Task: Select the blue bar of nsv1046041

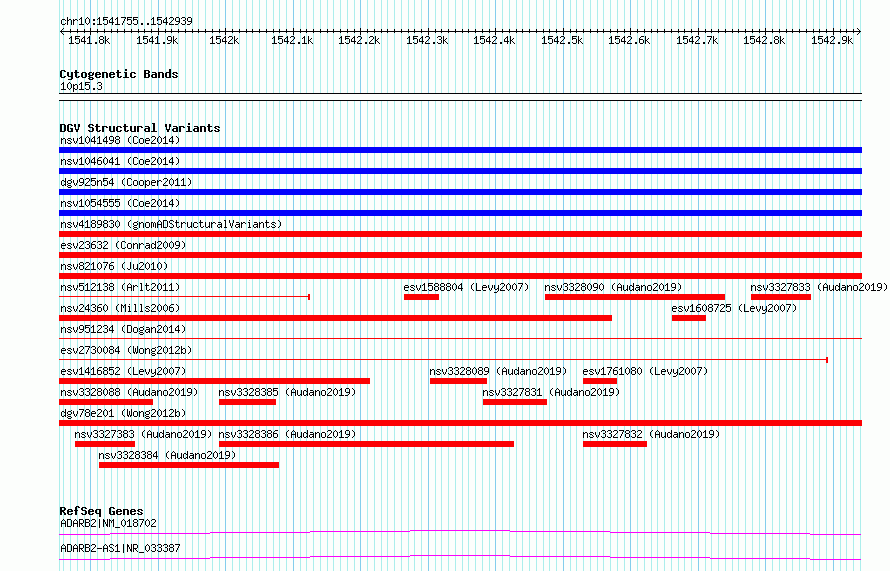Action: 460,171
